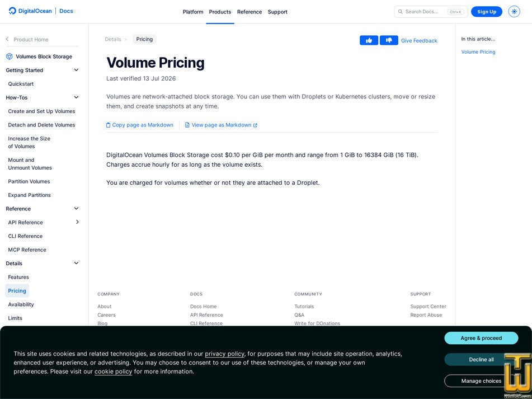Open Limits in the sidebar
The image size is (532, 399).
click(15, 318)
